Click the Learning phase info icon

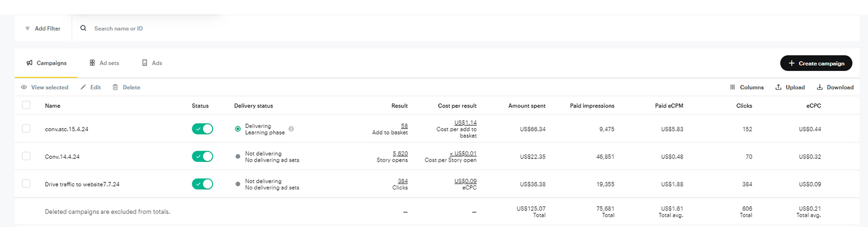[291, 129]
